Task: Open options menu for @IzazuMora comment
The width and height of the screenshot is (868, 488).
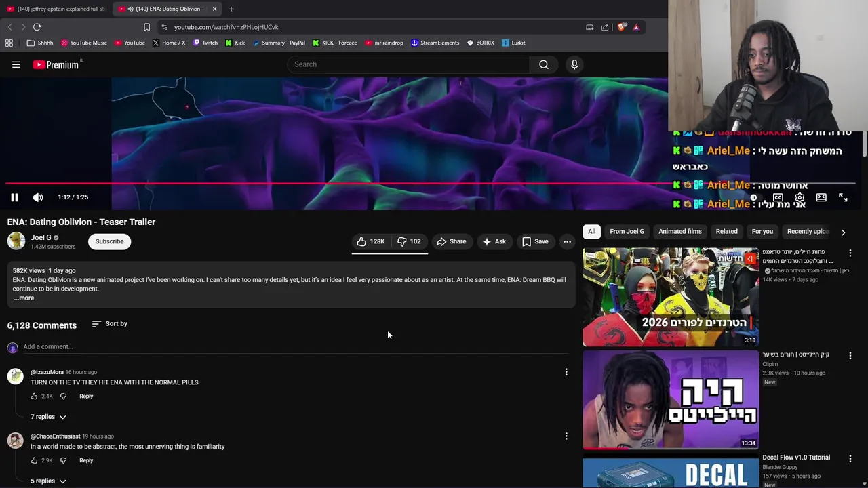Action: [x=566, y=372]
